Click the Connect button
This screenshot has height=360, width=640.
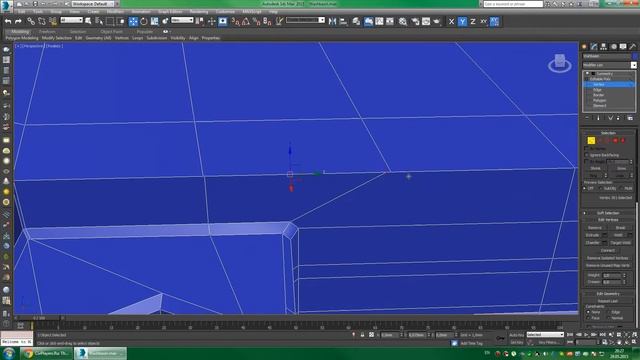click(x=608, y=250)
